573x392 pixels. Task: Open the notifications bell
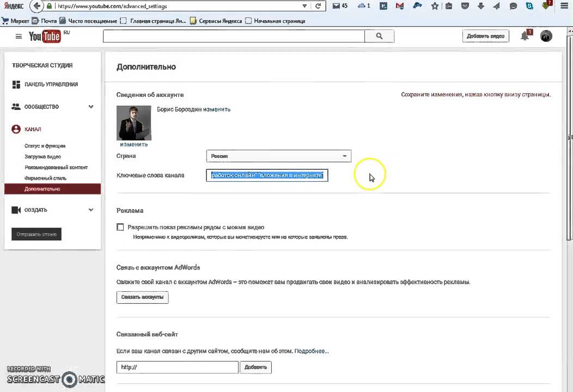(525, 36)
